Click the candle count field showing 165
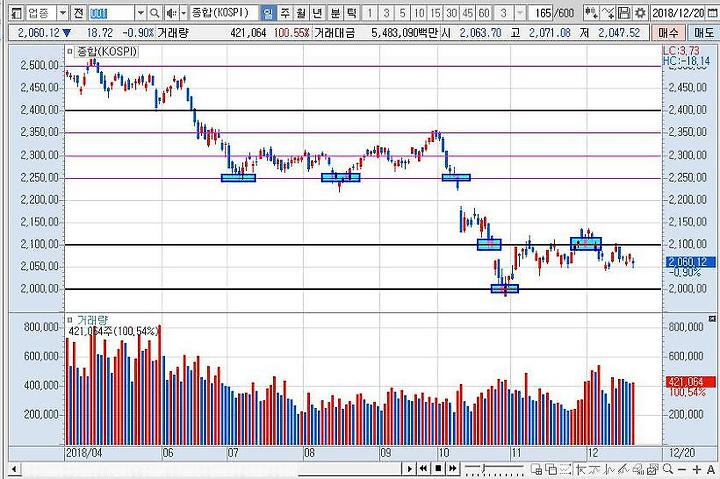720x479 pixels. [x=541, y=13]
